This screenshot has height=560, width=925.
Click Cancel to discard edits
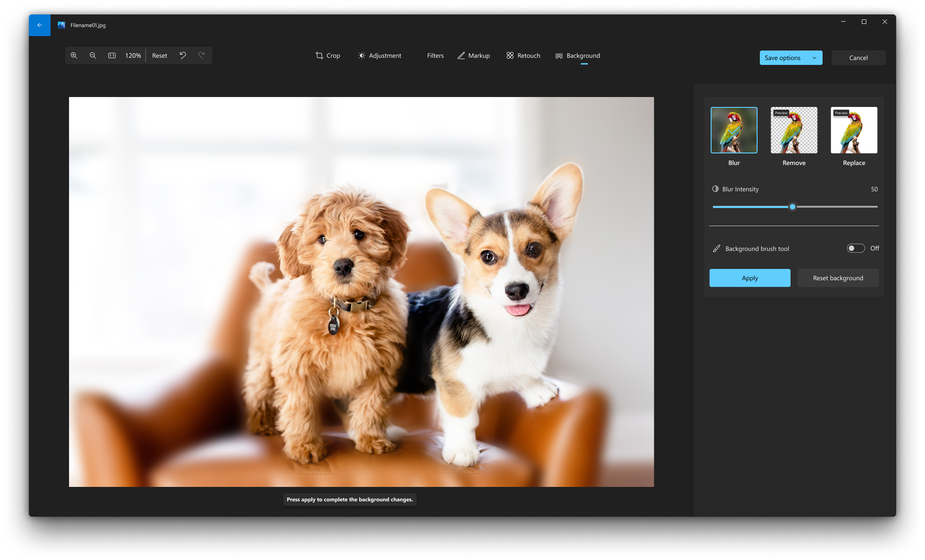[x=858, y=57]
